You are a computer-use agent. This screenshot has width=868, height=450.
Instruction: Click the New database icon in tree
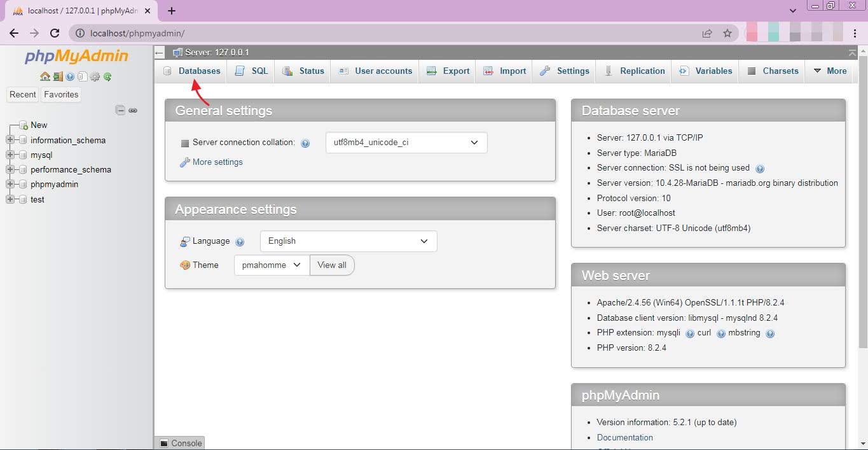(24, 125)
